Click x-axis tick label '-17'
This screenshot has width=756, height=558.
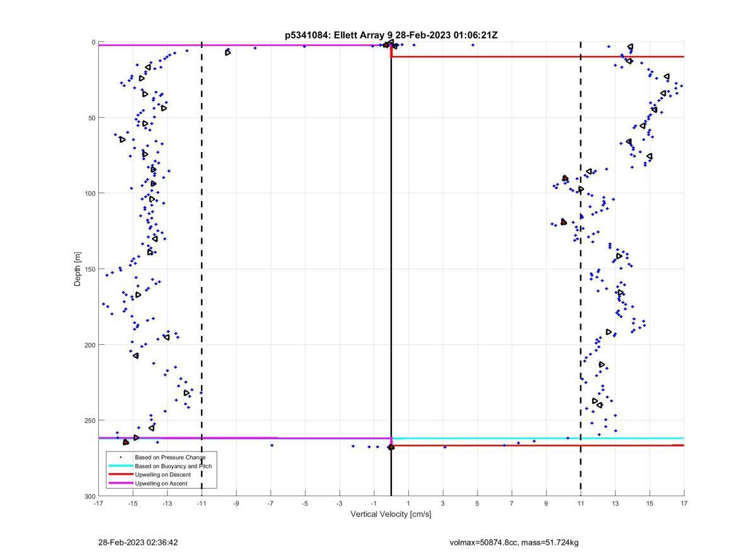click(x=98, y=503)
